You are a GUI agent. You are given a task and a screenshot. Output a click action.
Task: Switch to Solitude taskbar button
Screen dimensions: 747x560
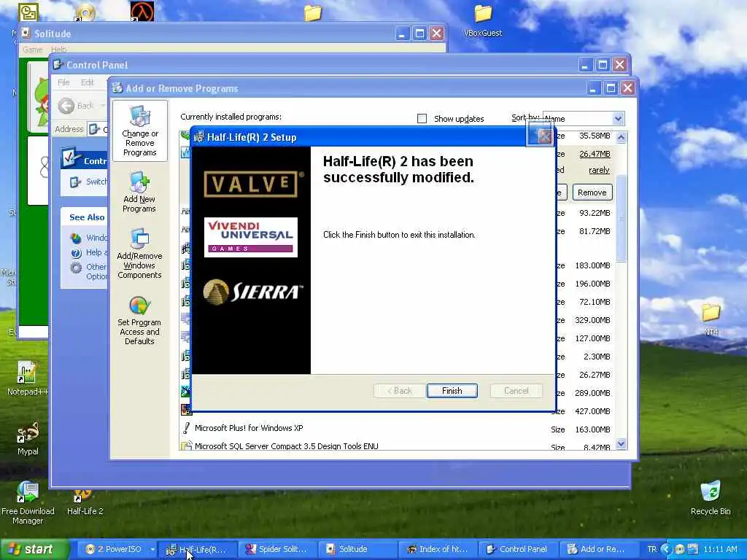pyautogui.click(x=357, y=549)
